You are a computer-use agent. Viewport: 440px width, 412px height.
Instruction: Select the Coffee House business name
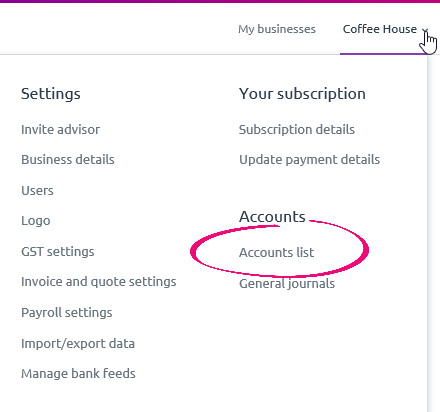tap(380, 29)
